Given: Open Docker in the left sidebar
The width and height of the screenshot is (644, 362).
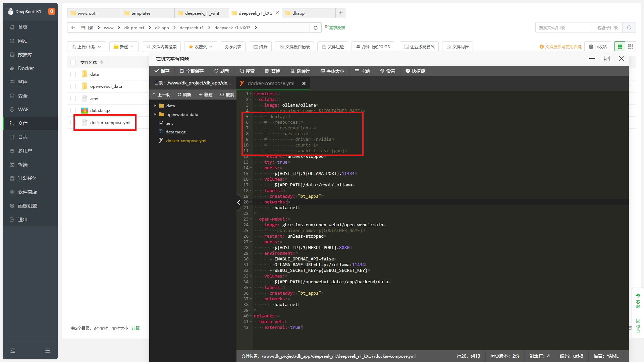Looking at the screenshot, I should 26,68.
